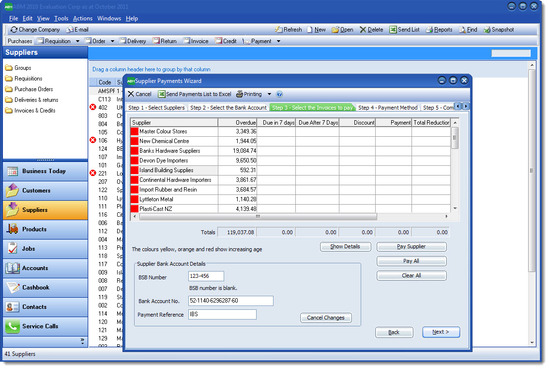549x369 pixels.
Task: Click the Show Details button
Action: pos(345,247)
